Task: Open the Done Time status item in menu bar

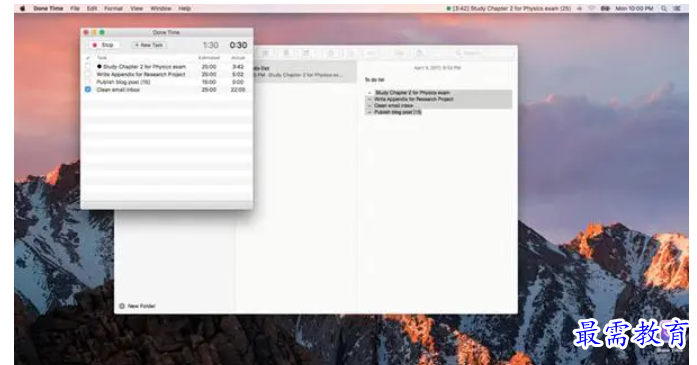Action: click(509, 8)
